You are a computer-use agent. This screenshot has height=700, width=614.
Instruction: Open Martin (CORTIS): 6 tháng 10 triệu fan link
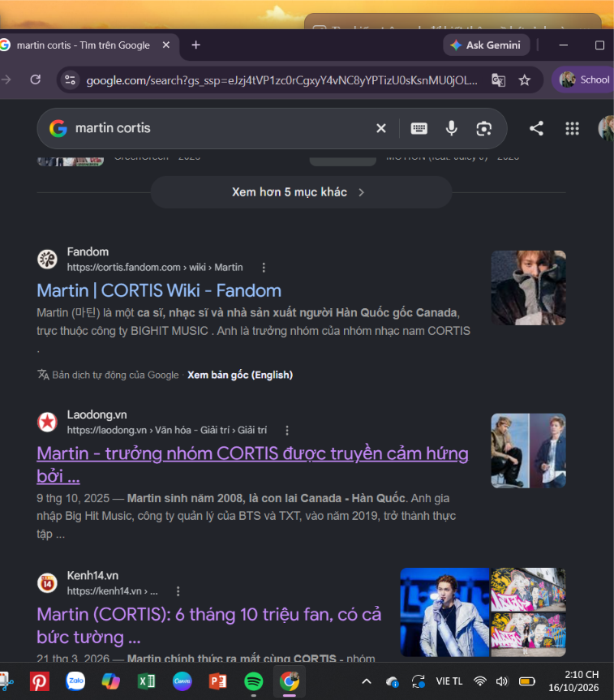coord(209,625)
